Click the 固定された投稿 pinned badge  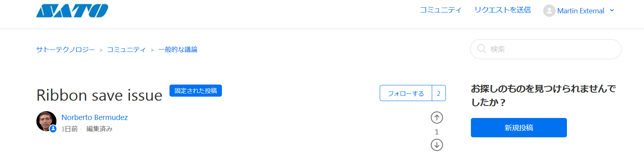click(196, 91)
